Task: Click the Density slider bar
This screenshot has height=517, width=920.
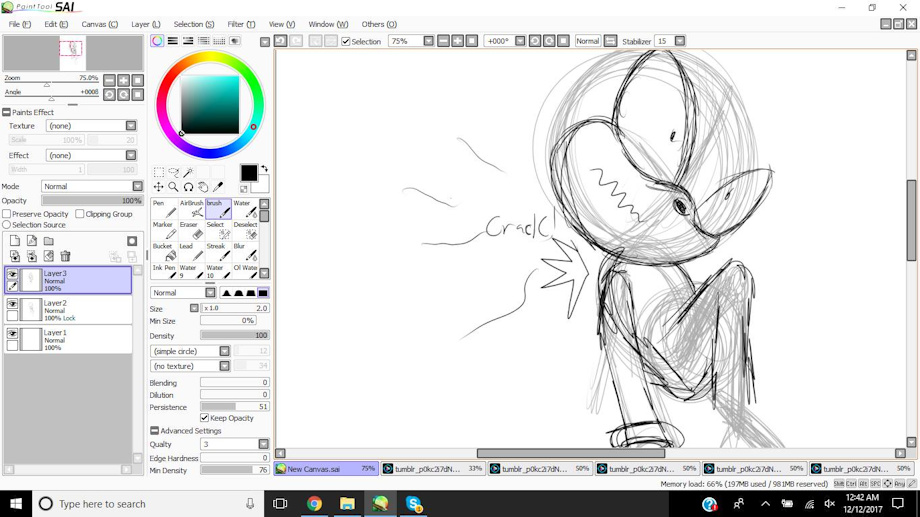Action: (x=234, y=335)
